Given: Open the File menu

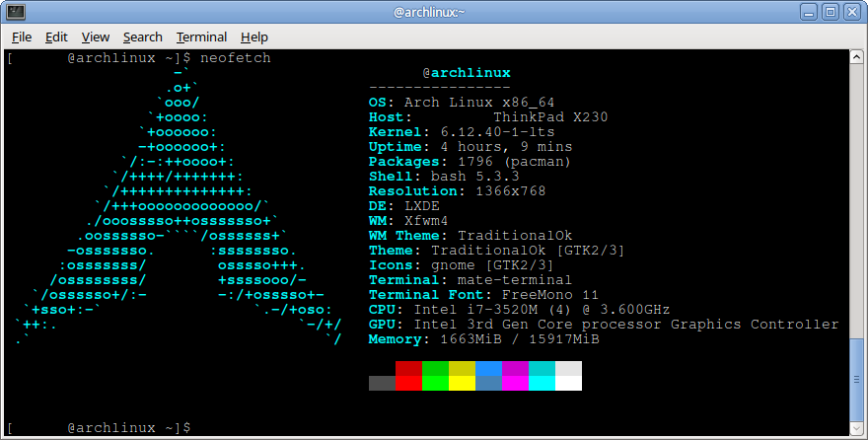Looking at the screenshot, I should pyautogui.click(x=22, y=37).
